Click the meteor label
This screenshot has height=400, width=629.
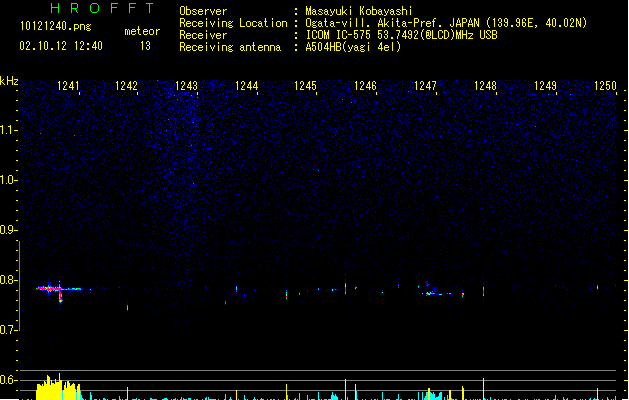142,31
